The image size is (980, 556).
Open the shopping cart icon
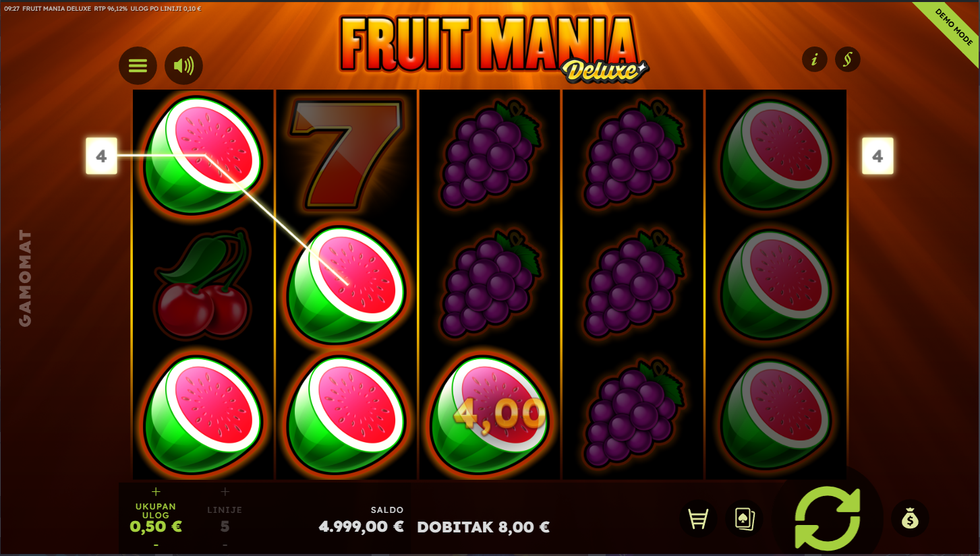click(x=698, y=519)
